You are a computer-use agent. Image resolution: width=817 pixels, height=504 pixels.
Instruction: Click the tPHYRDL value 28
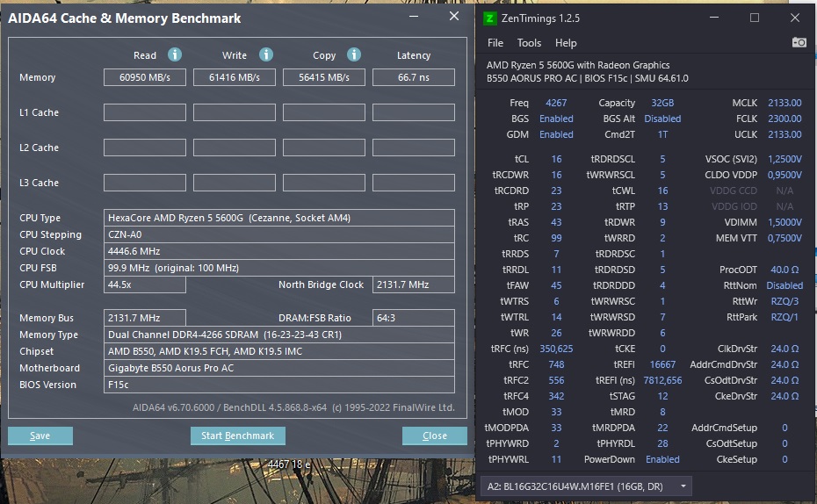[x=662, y=443]
